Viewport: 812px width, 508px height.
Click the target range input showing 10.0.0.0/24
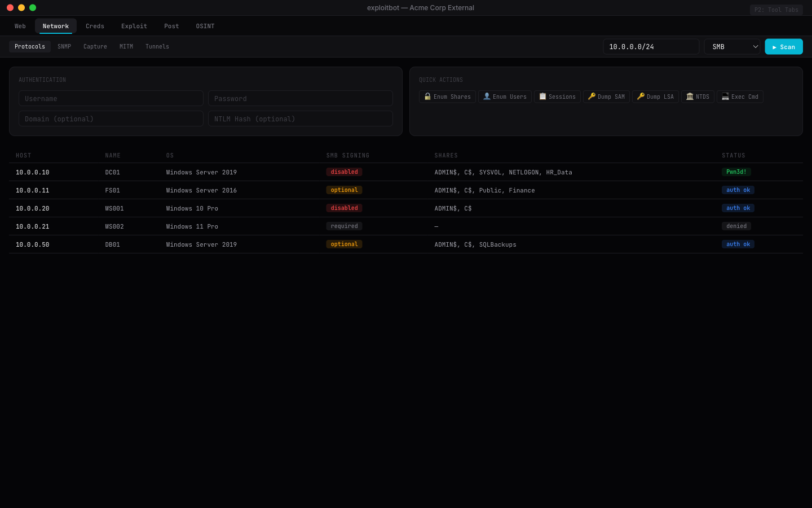pos(651,46)
